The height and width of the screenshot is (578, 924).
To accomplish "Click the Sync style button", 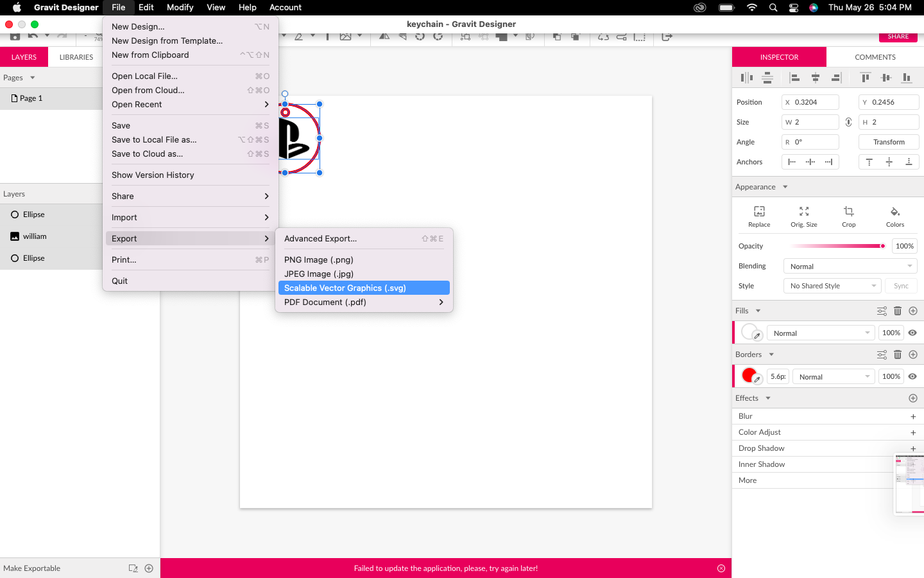I will [901, 286].
